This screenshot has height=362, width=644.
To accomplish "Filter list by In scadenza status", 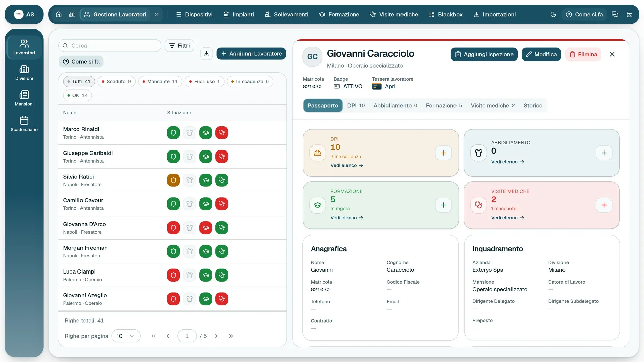I will (250, 81).
